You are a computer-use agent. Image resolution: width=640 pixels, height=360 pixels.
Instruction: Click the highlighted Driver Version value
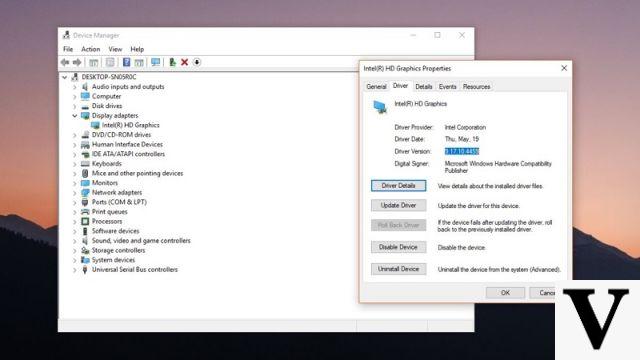click(x=462, y=151)
